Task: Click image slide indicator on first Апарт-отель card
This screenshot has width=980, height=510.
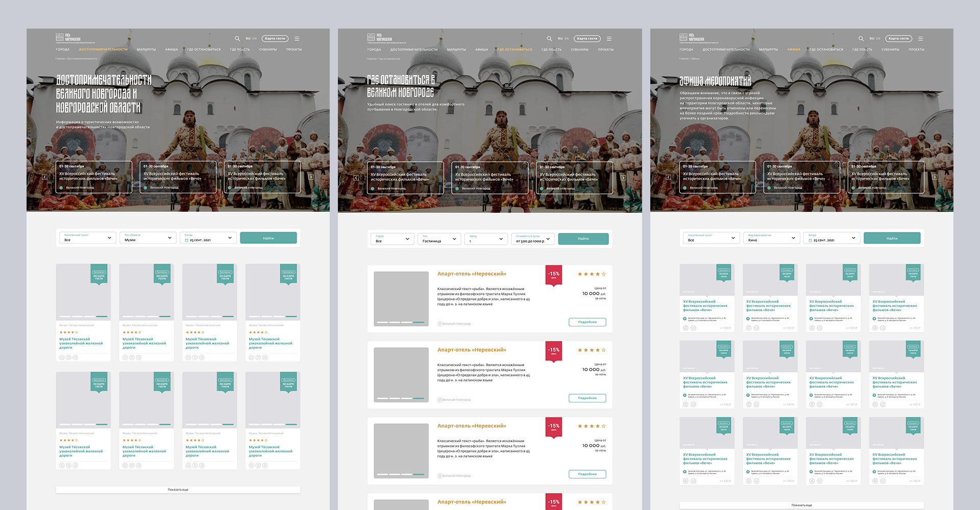Action: tap(401, 322)
